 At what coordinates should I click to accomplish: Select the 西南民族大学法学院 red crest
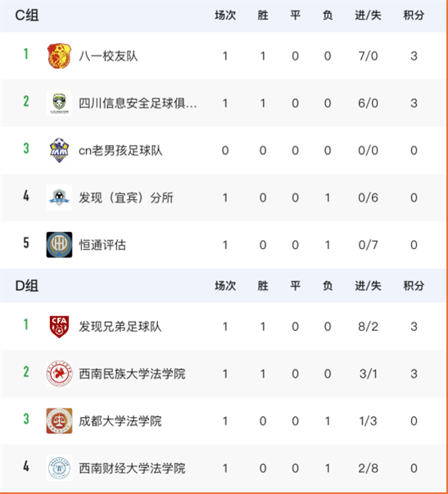[x=59, y=374]
